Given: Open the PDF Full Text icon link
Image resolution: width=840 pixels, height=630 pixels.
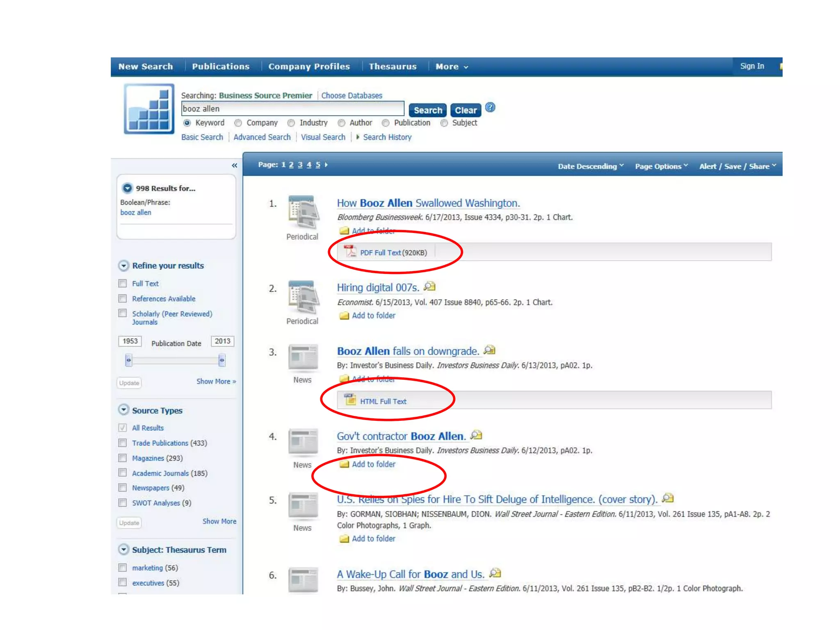Looking at the screenshot, I should coord(350,251).
